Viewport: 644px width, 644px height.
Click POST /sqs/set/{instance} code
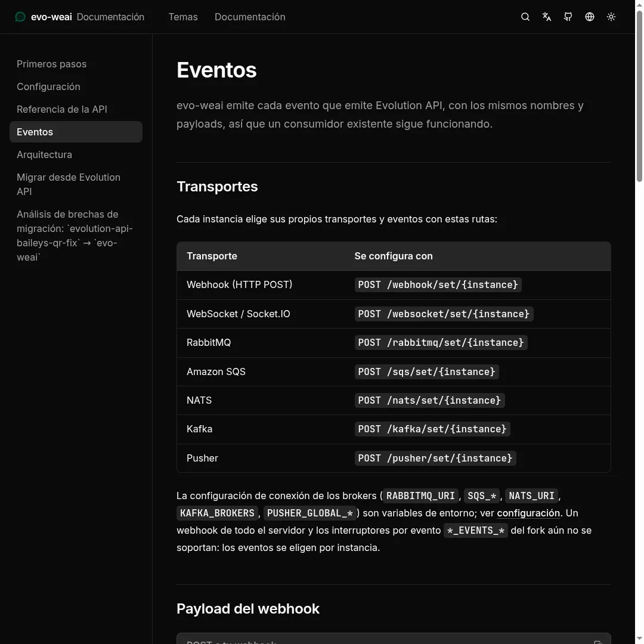tap(426, 371)
